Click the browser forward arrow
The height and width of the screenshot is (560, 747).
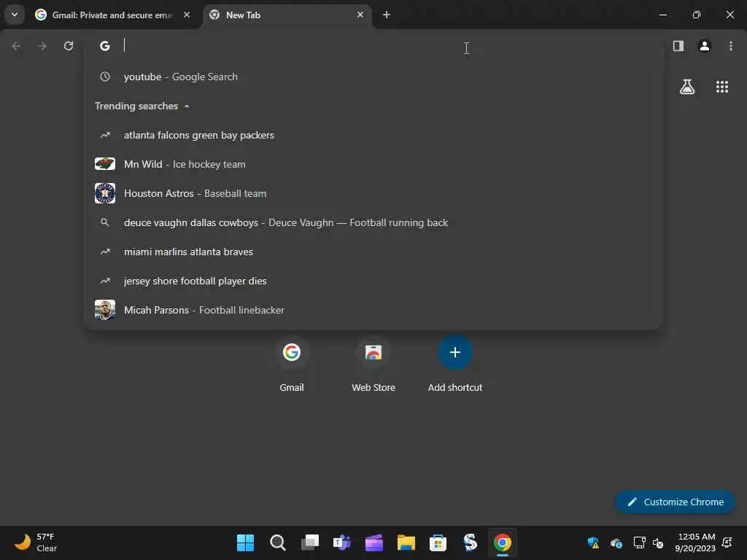42,46
